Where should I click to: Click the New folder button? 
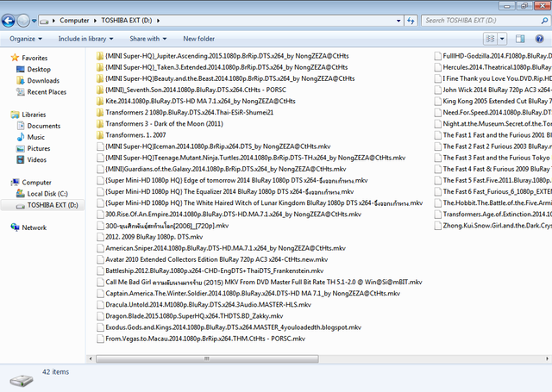[x=198, y=39]
